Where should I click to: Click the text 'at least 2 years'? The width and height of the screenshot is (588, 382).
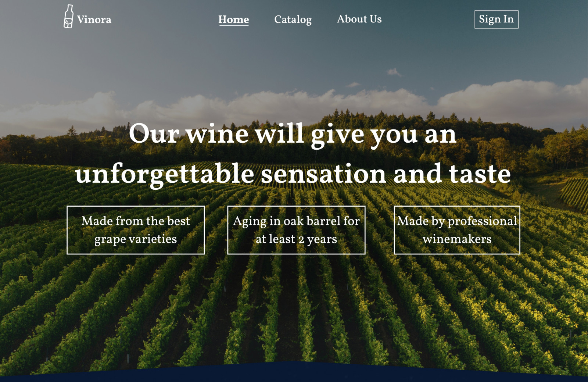pyautogui.click(x=296, y=239)
